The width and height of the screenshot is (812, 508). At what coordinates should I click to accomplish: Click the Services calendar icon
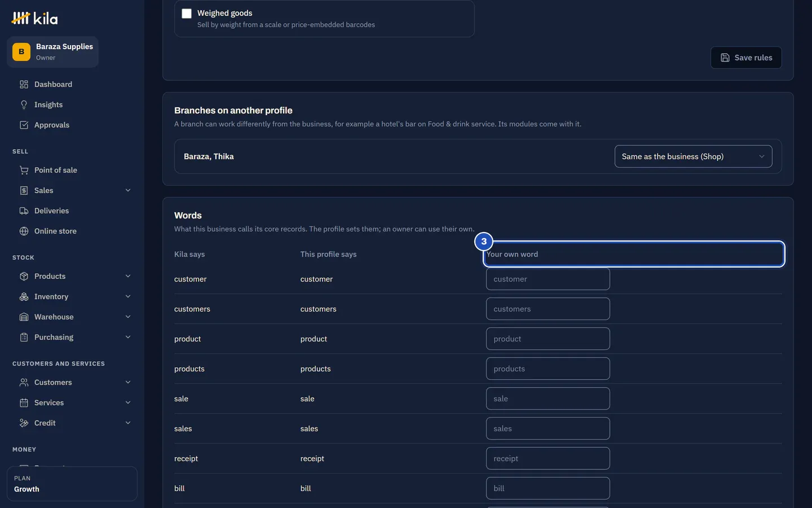coord(24,402)
